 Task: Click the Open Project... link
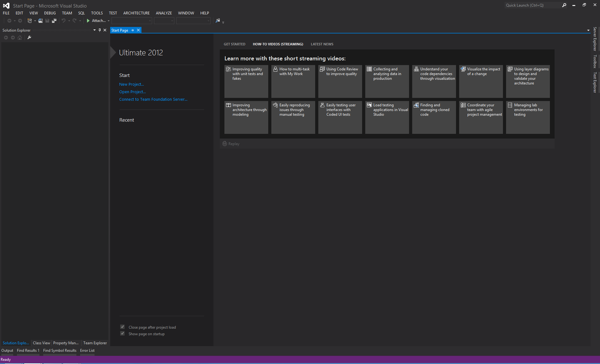tap(132, 92)
